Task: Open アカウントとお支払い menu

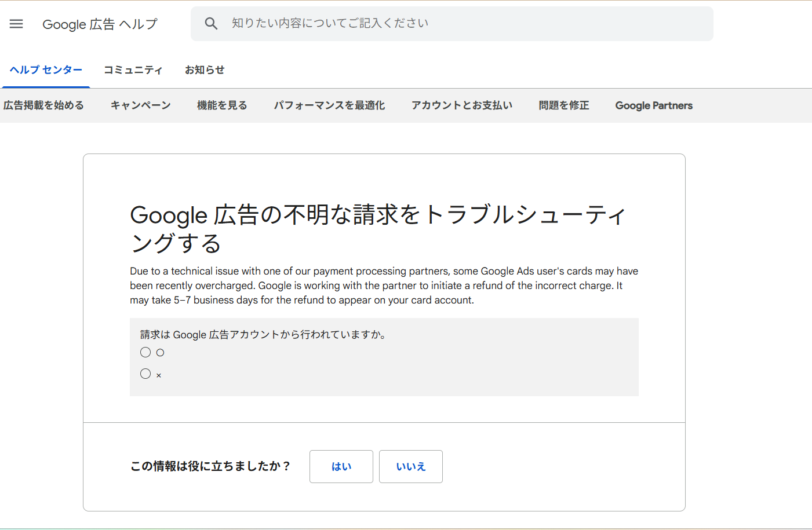Action: click(462, 105)
